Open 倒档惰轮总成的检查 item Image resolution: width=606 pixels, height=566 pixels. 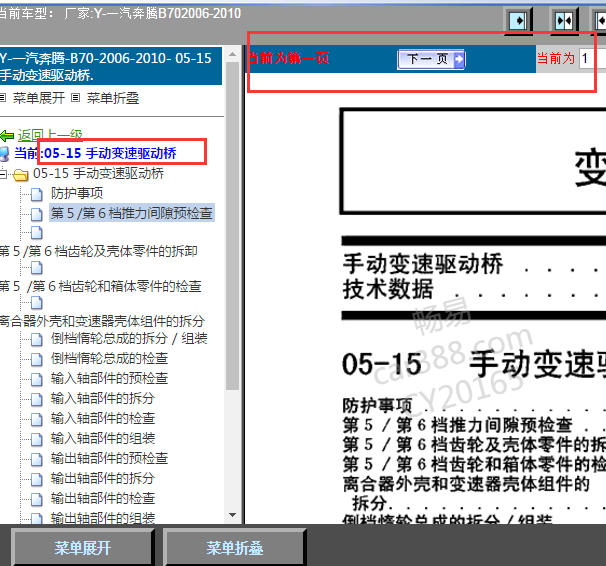[109, 359]
